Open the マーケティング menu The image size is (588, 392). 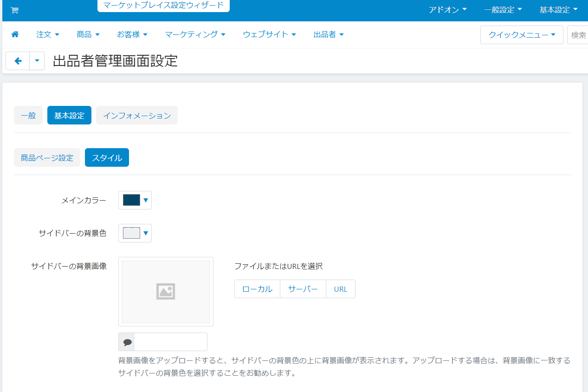click(195, 34)
